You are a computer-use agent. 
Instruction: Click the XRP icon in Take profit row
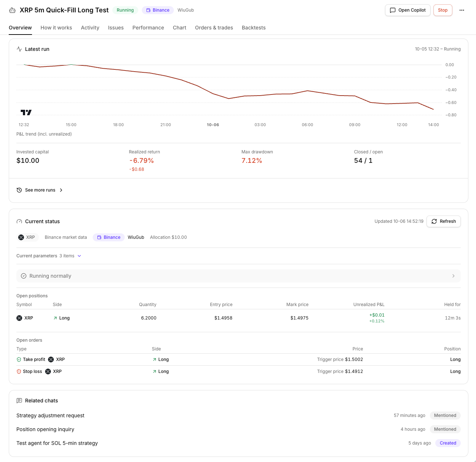click(x=51, y=359)
